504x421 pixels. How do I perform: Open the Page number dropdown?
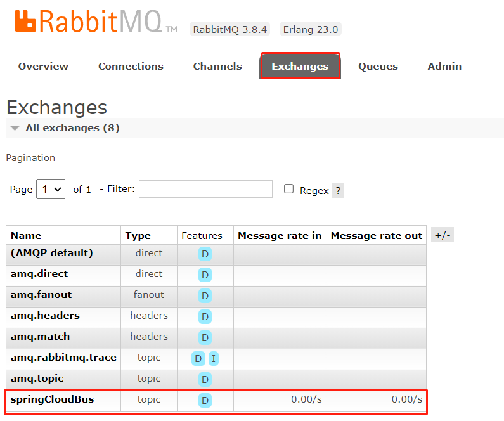tap(51, 190)
